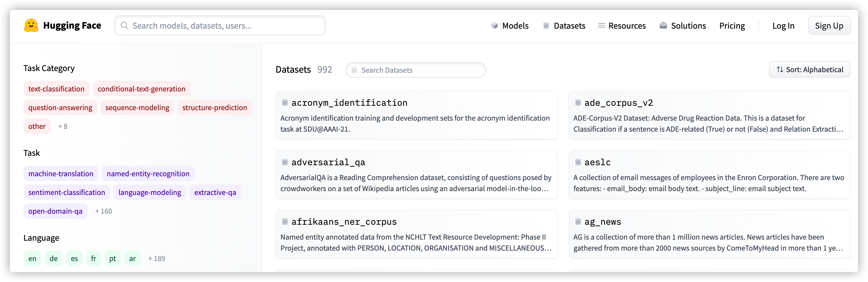Viewport: 868px width, 282px height.
Task: Click the description starting 'ADE-Corpus-V2 Dataset'
Action: coord(708,123)
